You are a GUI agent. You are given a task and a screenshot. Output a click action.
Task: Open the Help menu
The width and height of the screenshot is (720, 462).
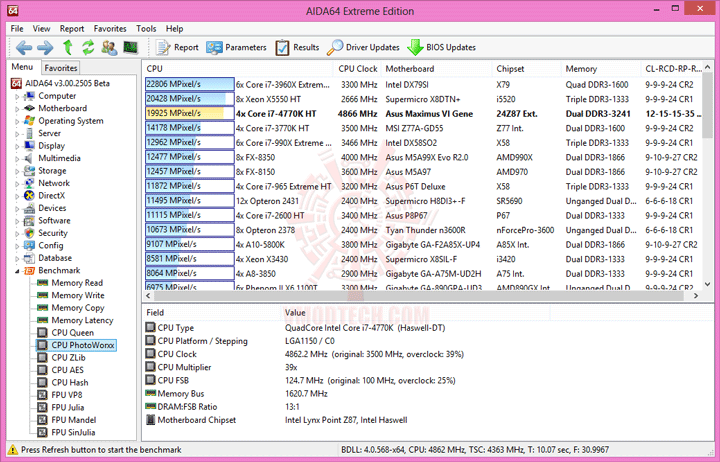point(174,28)
